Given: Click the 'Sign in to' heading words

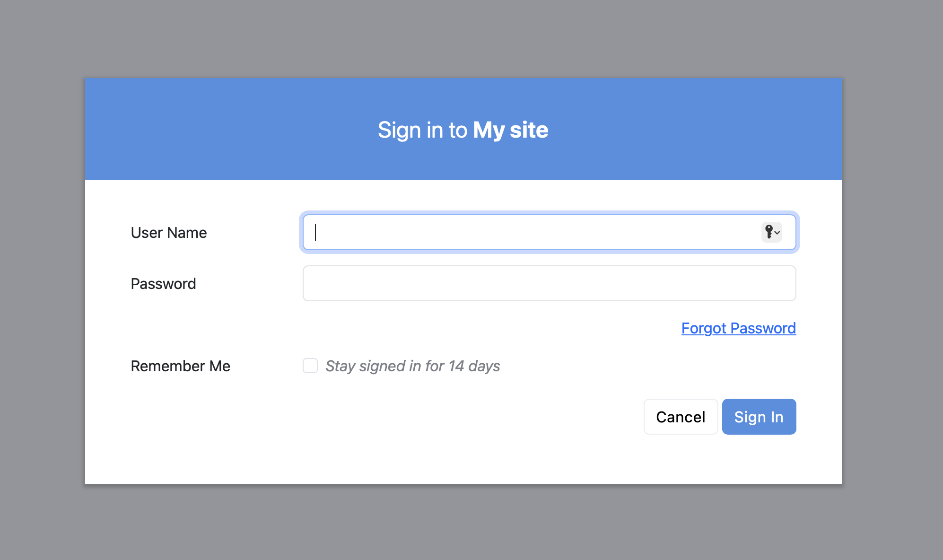Looking at the screenshot, I should (x=422, y=130).
